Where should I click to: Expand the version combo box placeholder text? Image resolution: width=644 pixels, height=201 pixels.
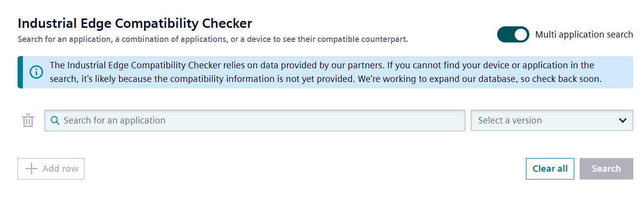(x=510, y=121)
